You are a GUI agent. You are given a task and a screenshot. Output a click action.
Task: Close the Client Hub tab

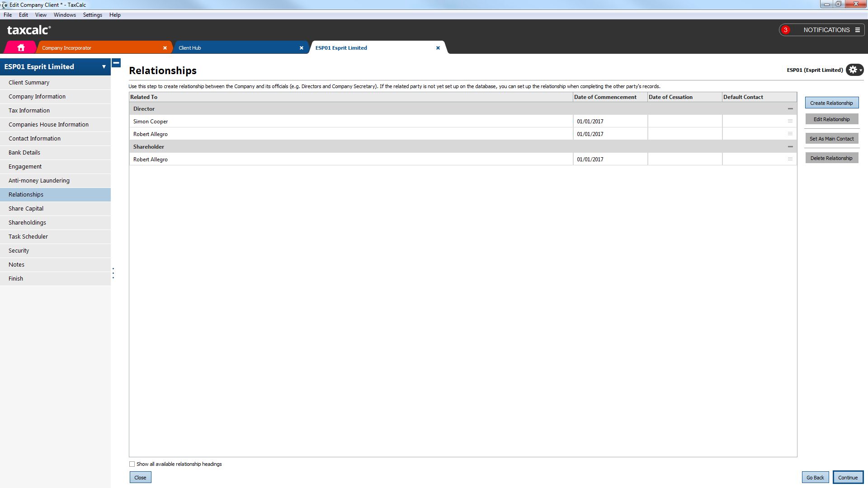tap(302, 48)
